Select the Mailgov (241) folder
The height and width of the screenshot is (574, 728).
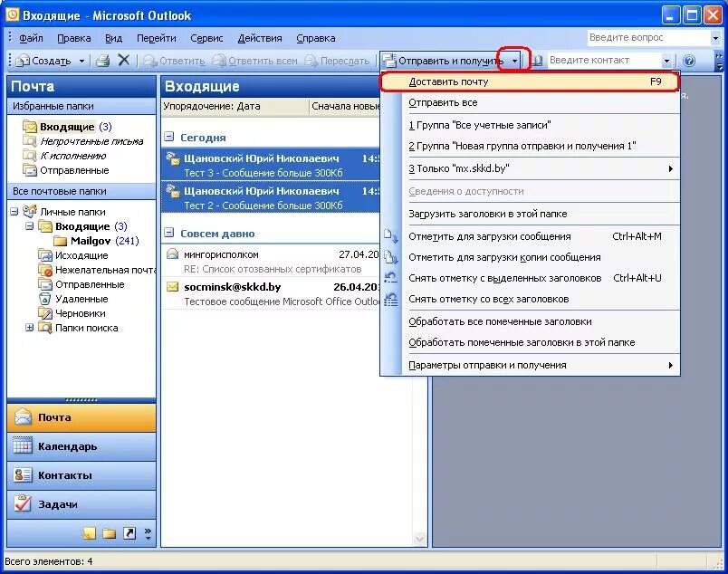[x=96, y=241]
